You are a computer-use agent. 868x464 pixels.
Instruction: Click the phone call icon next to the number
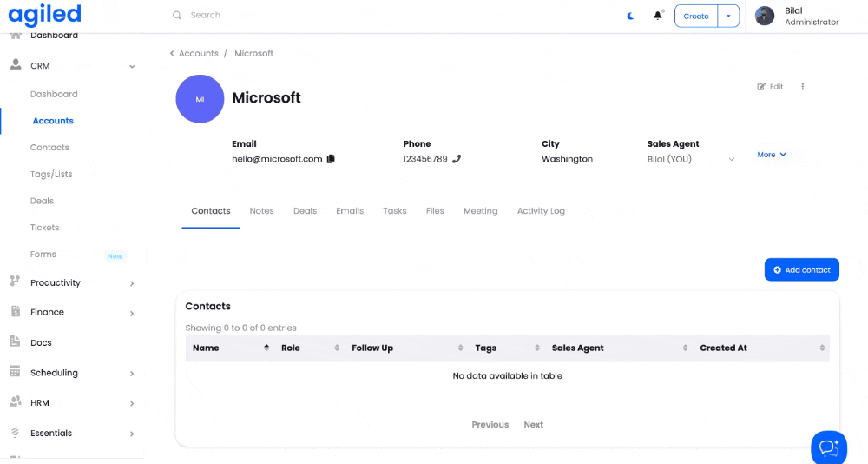[457, 159]
